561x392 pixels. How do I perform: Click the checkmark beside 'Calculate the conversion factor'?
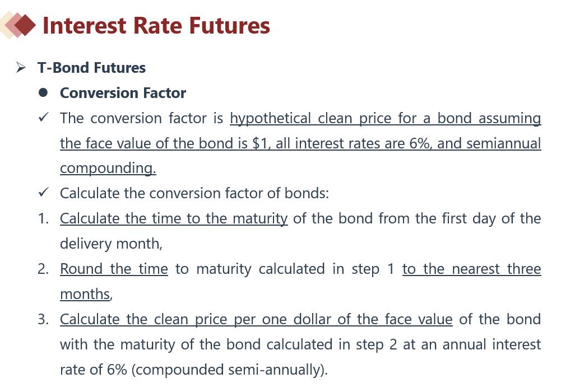click(x=43, y=192)
